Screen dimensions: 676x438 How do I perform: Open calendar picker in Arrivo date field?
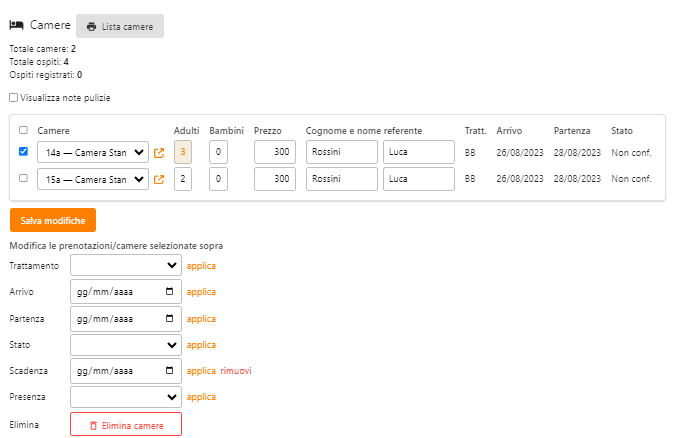point(169,292)
